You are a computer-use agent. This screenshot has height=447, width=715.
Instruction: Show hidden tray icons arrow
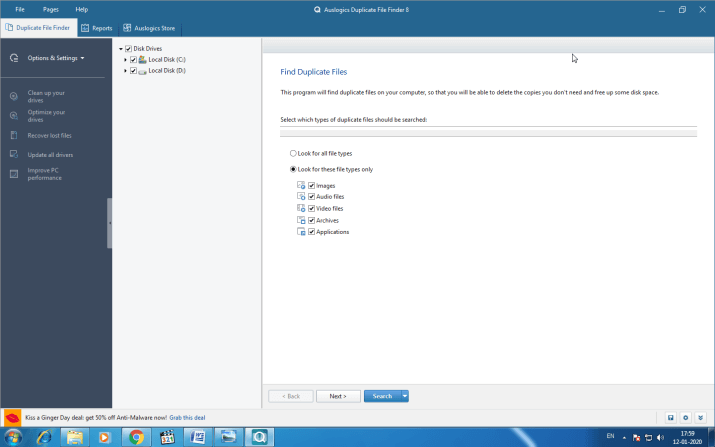click(x=624, y=437)
